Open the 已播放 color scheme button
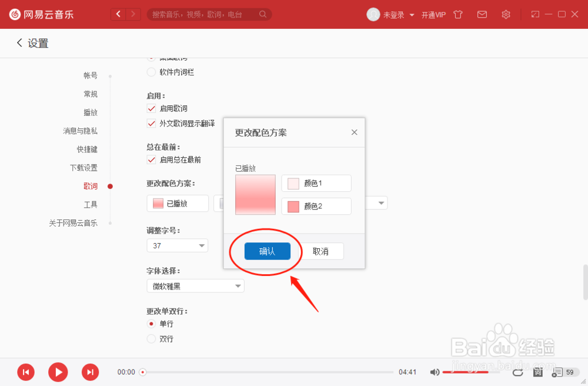The image size is (588, 386). pyautogui.click(x=178, y=204)
